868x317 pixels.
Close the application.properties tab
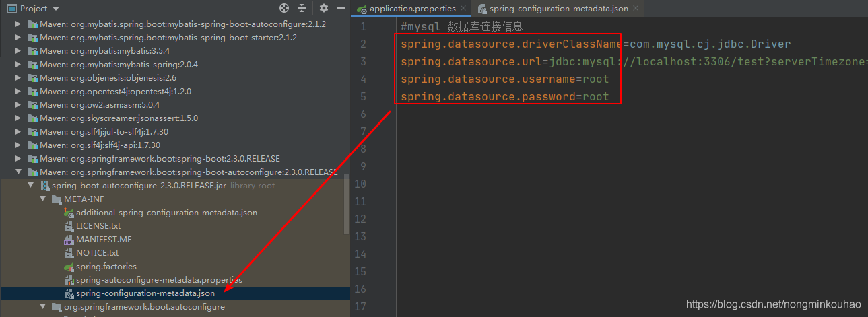464,9
